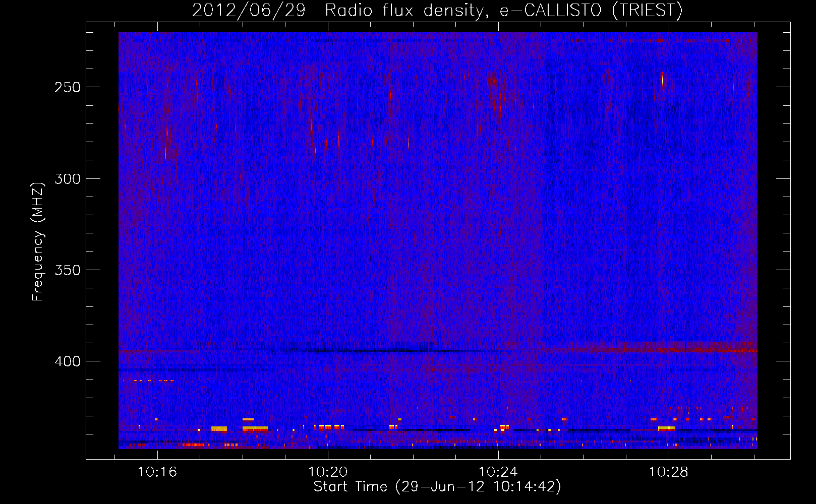Click the 10:28 time tick label
The height and width of the screenshot is (504, 816).
[669, 472]
